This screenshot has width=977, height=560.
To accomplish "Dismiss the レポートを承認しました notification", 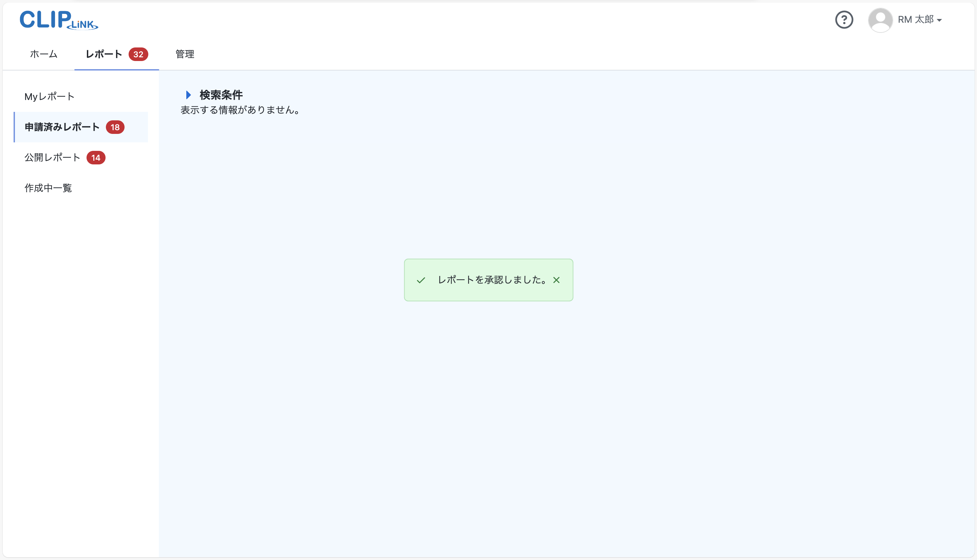I will pos(556,280).
